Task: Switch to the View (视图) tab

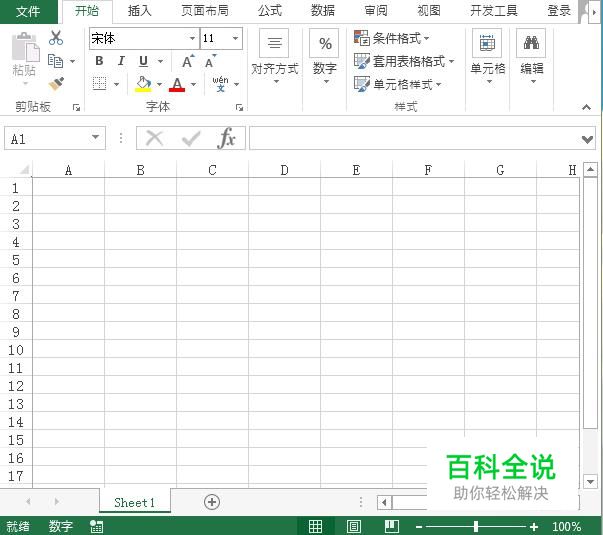Action: 429,11
